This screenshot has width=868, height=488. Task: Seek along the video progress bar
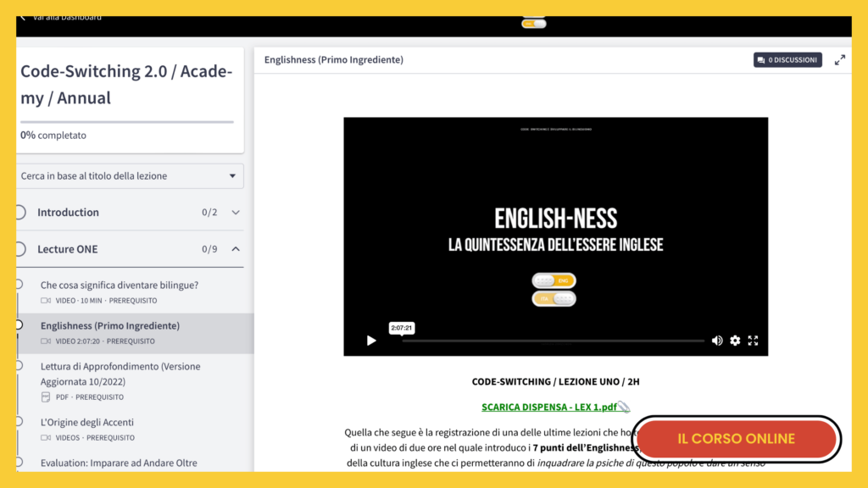(553, 341)
